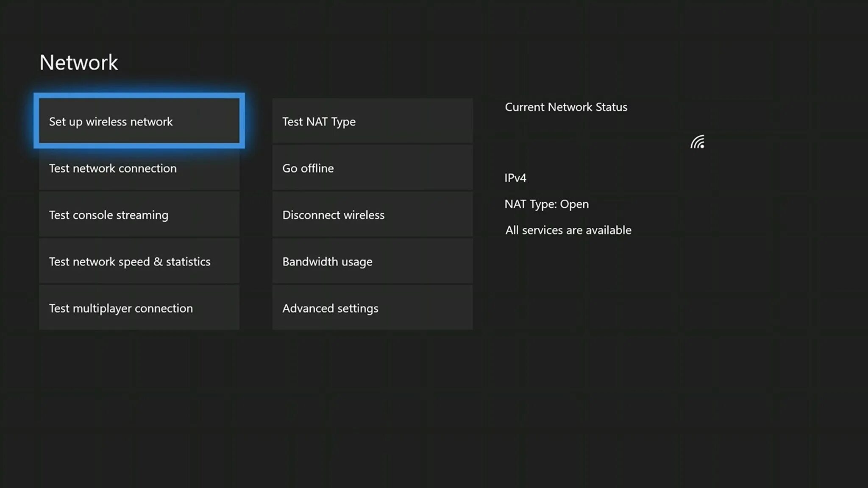Click Current Network Status header text

tap(566, 107)
